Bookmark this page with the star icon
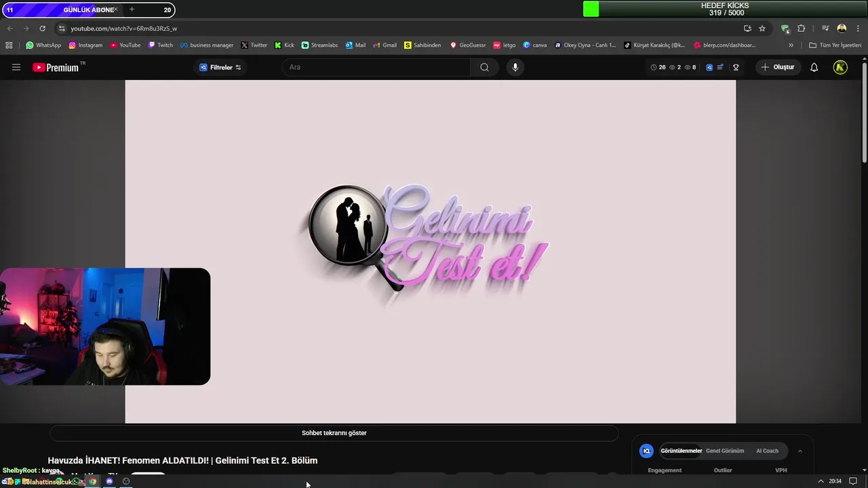Image resolution: width=868 pixels, height=488 pixels. click(x=762, y=28)
